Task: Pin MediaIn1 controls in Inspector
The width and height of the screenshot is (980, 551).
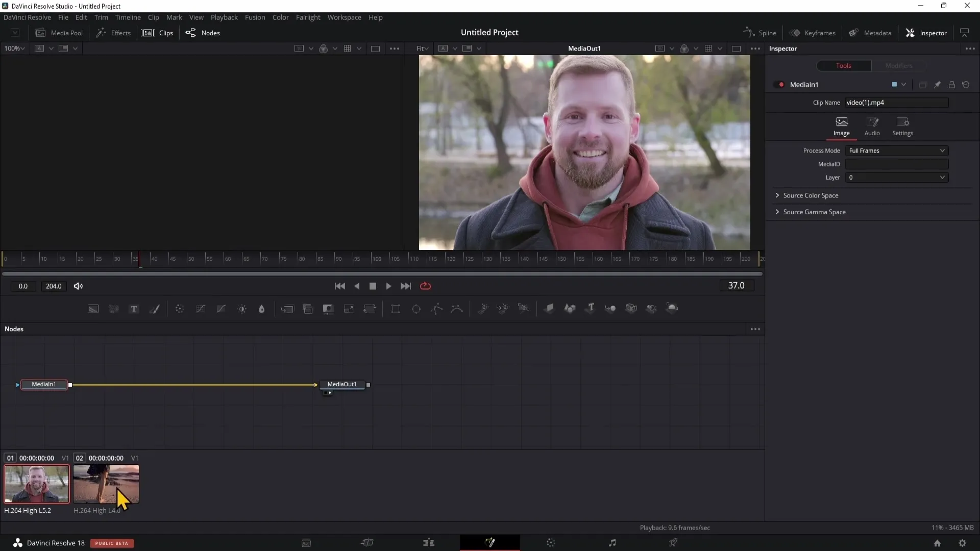Action: pos(937,85)
